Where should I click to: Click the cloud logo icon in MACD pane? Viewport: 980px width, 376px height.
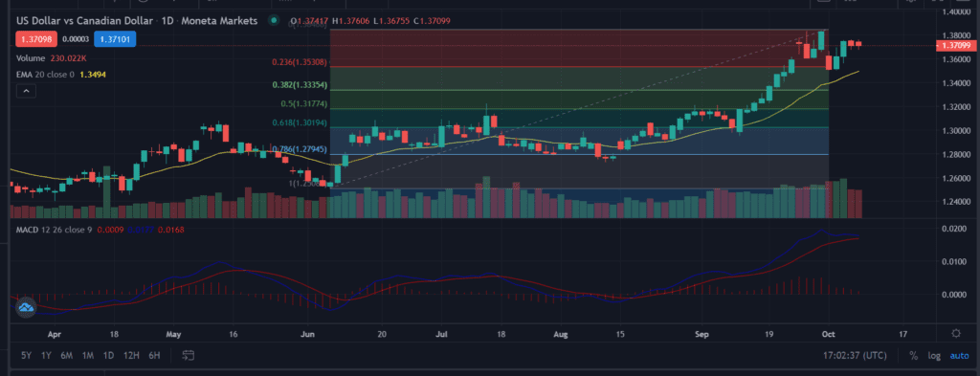[26, 307]
